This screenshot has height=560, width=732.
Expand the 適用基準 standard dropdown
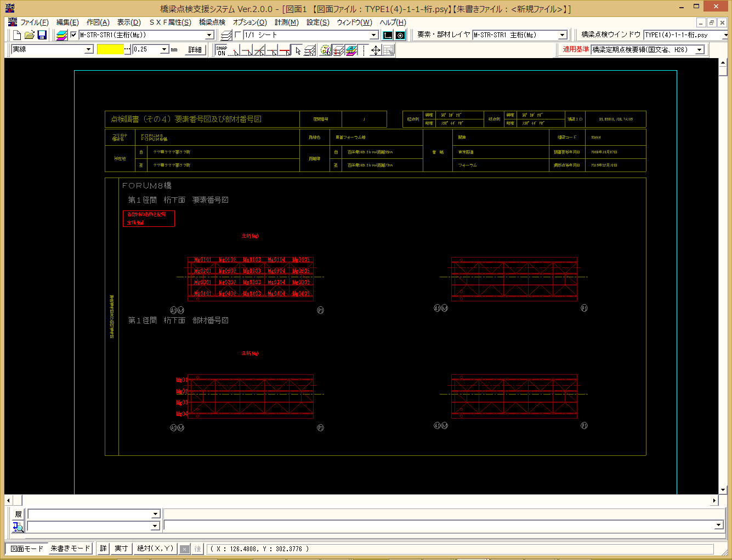[699, 50]
